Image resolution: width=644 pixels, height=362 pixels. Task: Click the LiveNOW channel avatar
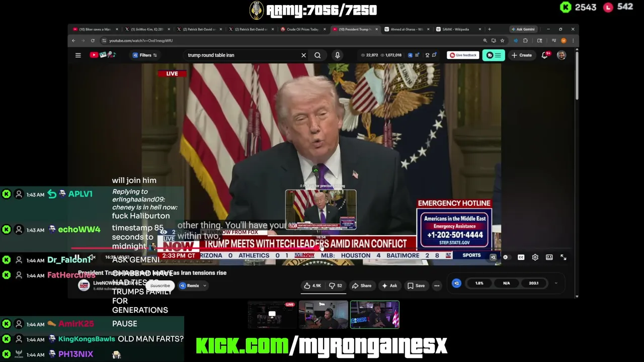(84, 286)
